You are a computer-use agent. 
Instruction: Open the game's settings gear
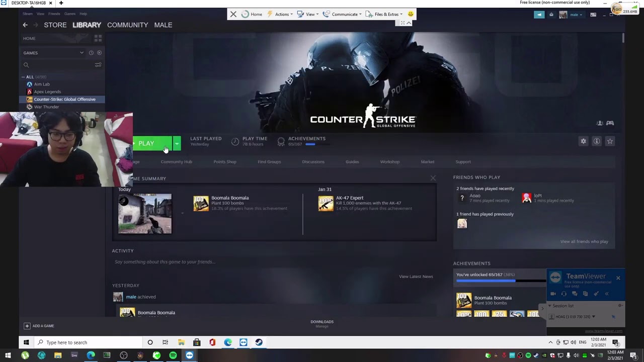tap(584, 141)
